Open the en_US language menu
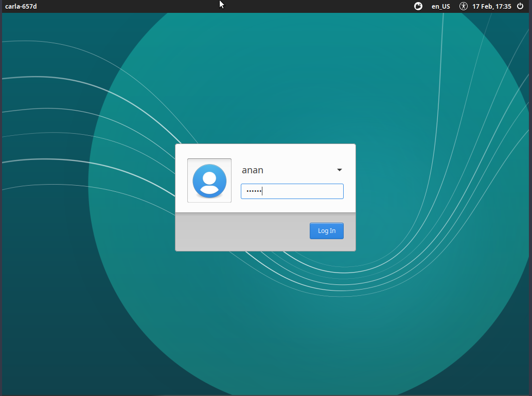 (441, 7)
